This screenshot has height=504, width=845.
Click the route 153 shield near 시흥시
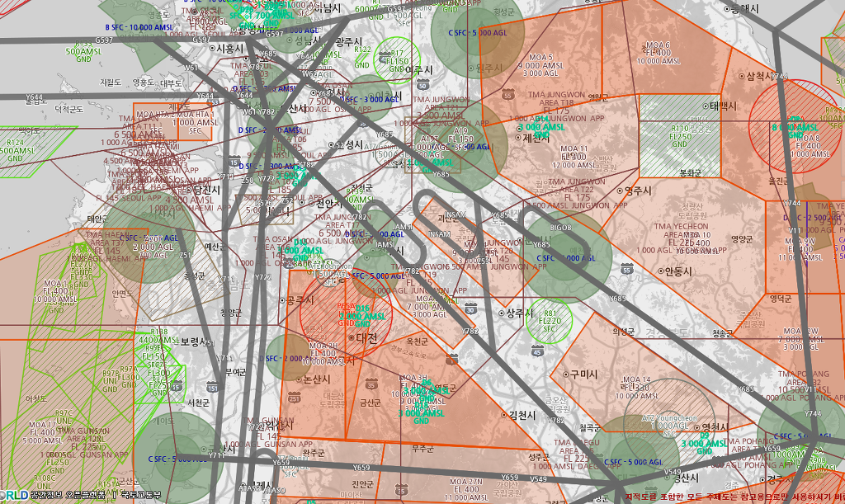click(214, 103)
